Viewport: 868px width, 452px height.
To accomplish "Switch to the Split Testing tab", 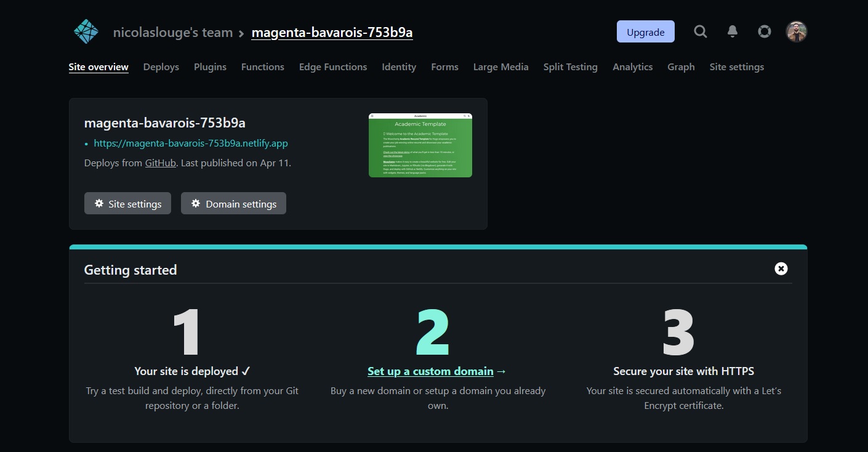I will tap(570, 67).
